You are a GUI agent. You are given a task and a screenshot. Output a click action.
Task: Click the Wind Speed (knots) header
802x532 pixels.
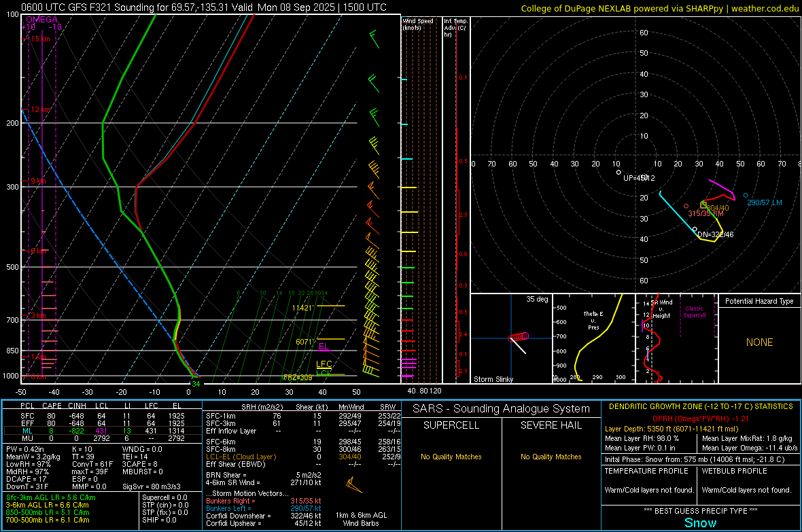(417, 24)
